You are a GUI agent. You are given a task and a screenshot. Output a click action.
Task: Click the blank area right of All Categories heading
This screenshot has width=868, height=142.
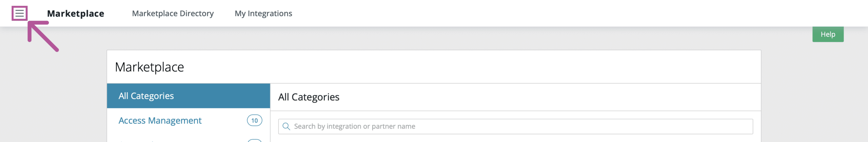tap(542, 97)
